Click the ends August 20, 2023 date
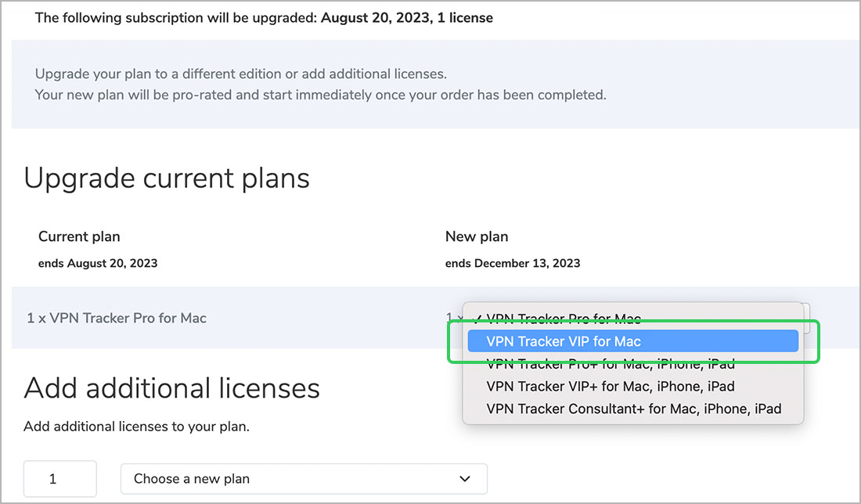The width and height of the screenshot is (861, 504). pyautogui.click(x=98, y=263)
